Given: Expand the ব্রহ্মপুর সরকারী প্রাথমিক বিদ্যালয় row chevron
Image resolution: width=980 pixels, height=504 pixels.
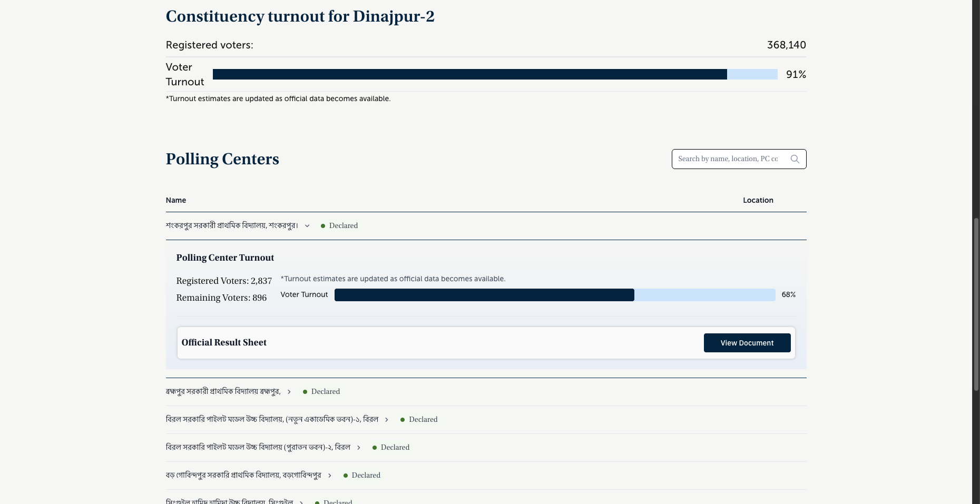Looking at the screenshot, I should [289, 392].
